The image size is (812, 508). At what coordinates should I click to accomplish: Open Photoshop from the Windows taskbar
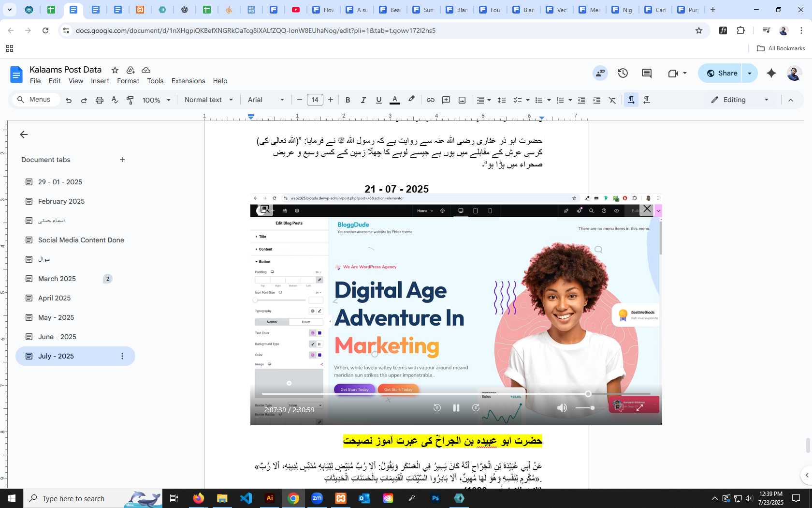[435, 498]
